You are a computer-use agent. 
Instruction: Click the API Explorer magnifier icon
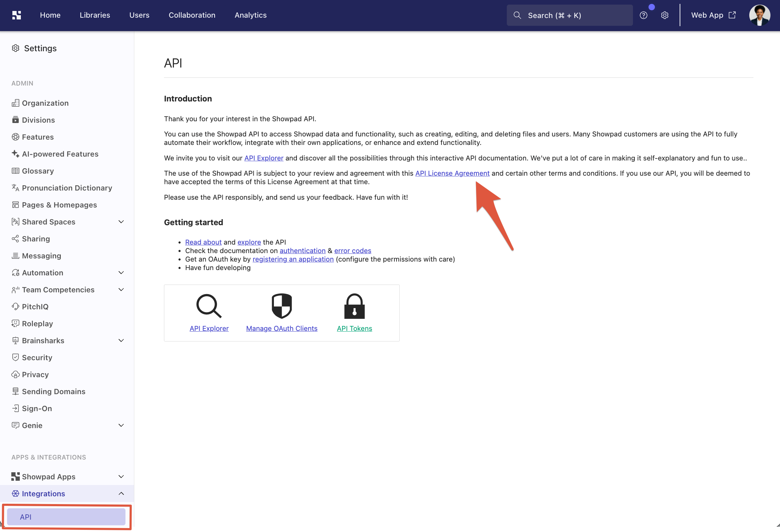coord(209,306)
